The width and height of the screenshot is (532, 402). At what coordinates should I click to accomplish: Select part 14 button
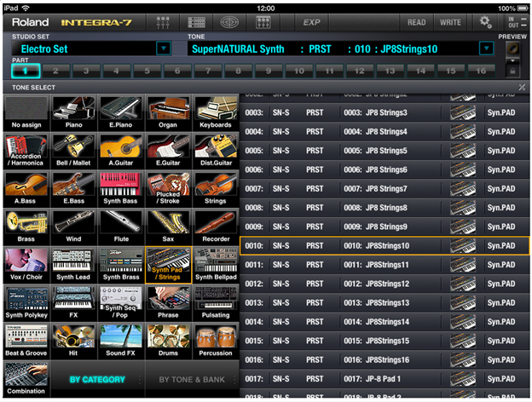tap(420, 71)
